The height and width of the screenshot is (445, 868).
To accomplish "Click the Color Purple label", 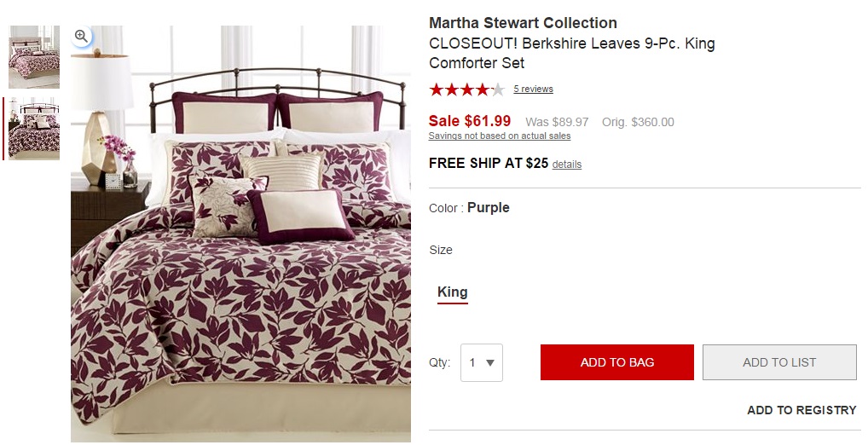I will pyautogui.click(x=469, y=208).
